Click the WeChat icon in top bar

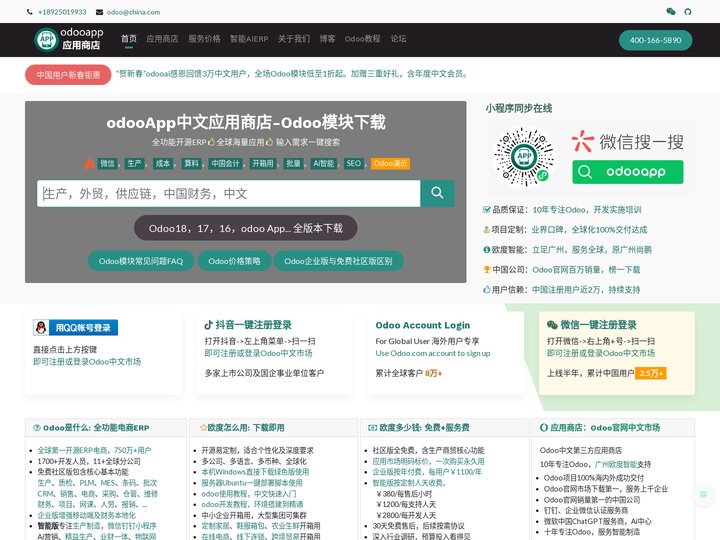670,11
